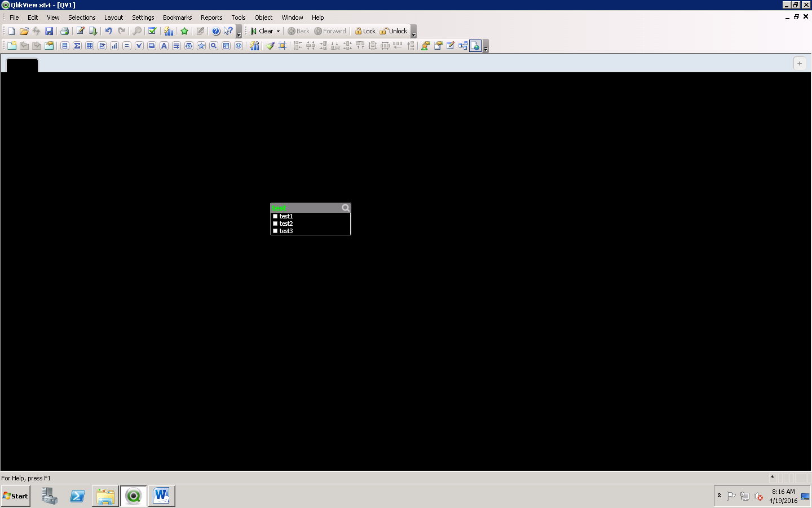Create a Search Object

(x=214, y=46)
